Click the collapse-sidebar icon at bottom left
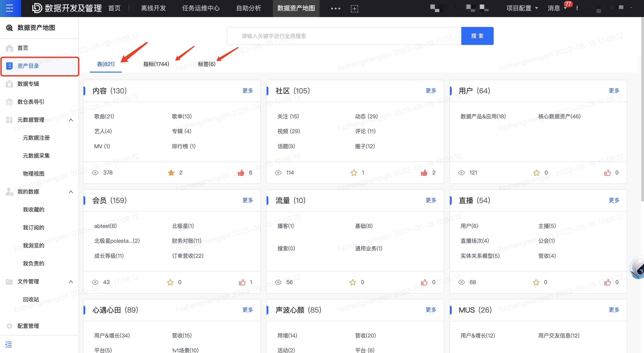The image size is (644, 353). click(x=9, y=344)
